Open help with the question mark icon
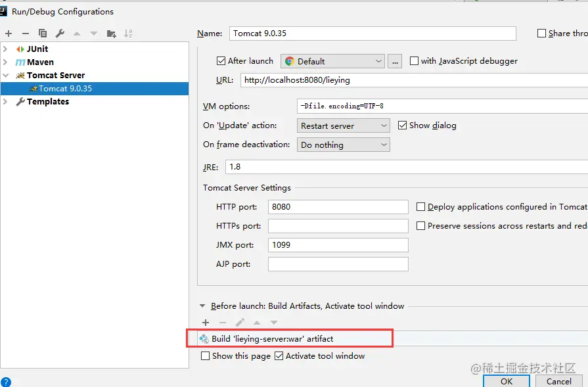 (x=6, y=382)
